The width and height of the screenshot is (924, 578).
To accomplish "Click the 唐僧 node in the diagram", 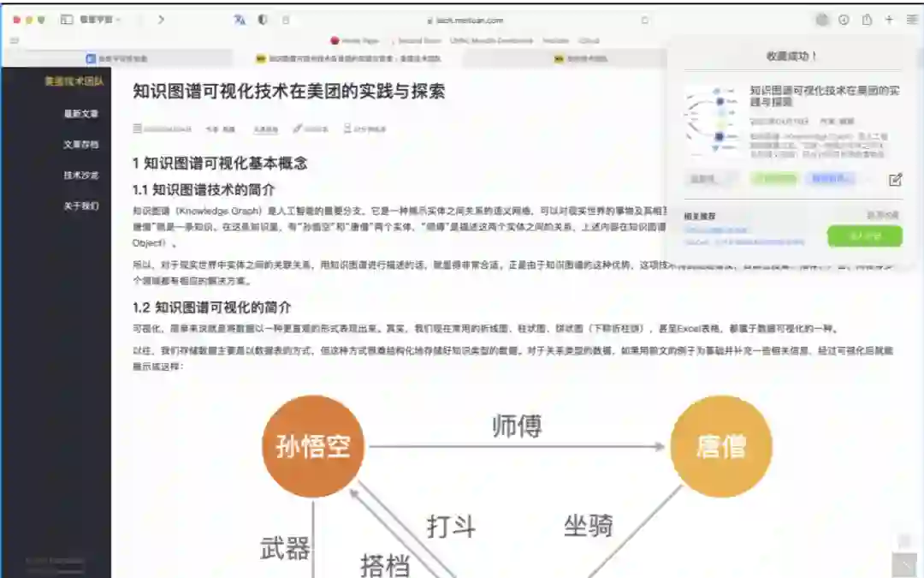I will [x=721, y=446].
